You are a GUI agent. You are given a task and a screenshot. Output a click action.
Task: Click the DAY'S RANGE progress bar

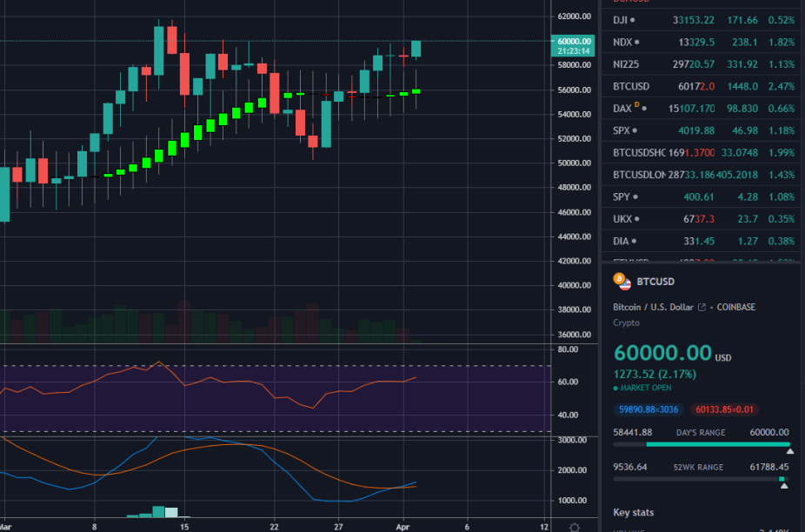702,444
